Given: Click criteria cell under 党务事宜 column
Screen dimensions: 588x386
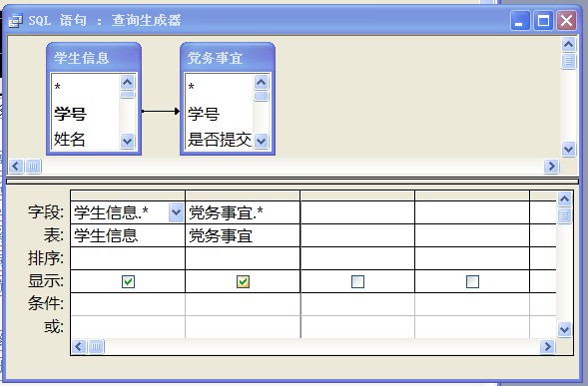Looking at the screenshot, I should [243, 304].
